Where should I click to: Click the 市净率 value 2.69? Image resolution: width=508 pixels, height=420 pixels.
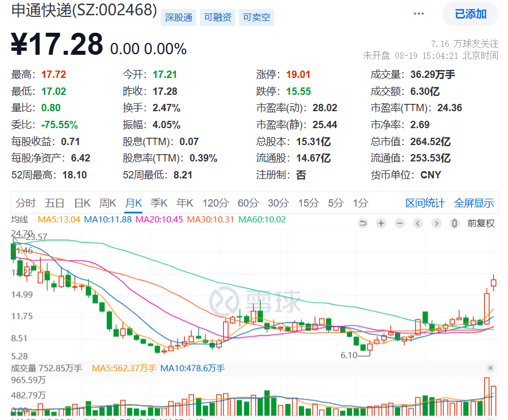(x=420, y=125)
